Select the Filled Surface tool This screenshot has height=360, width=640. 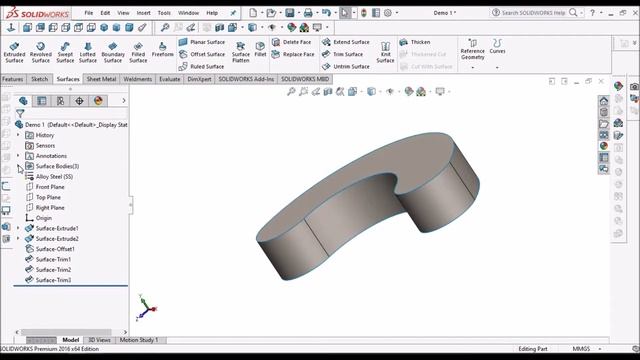coord(138,52)
